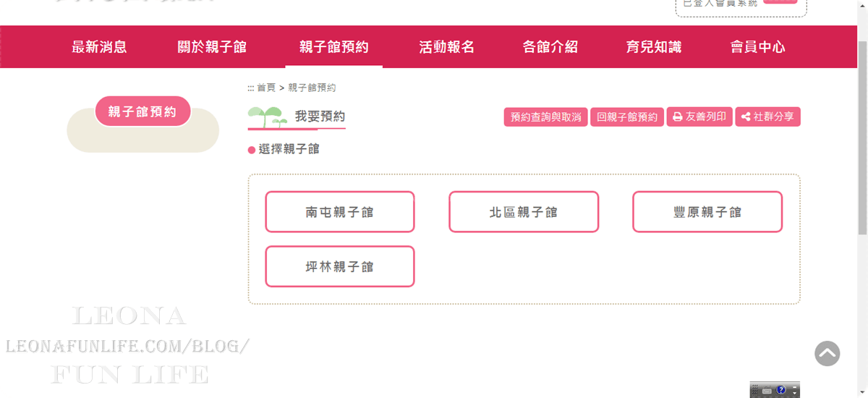Open the 會員中心 menu

[757, 47]
